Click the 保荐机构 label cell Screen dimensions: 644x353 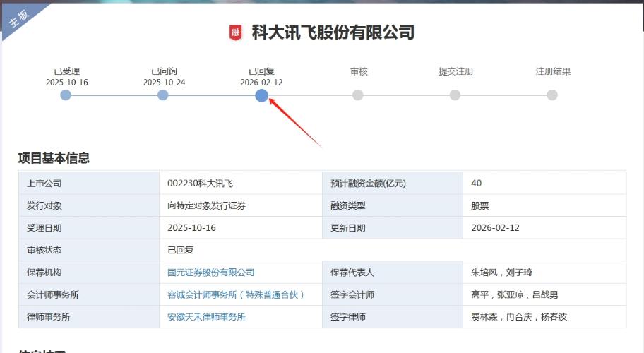pyautogui.click(x=89, y=273)
